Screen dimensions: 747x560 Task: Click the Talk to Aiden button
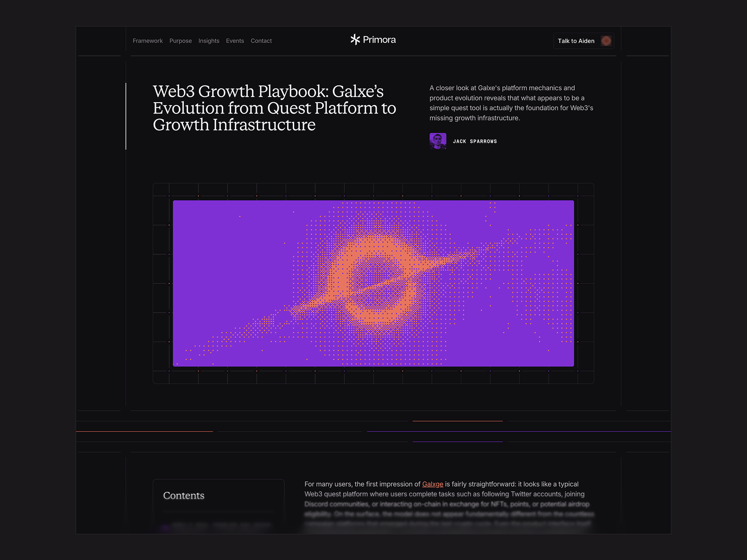[x=584, y=41]
